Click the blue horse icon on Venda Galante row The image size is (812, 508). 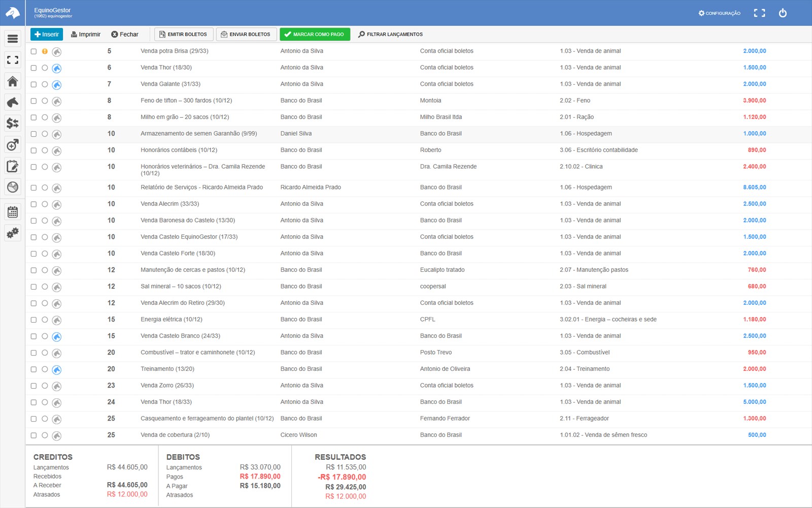point(57,85)
